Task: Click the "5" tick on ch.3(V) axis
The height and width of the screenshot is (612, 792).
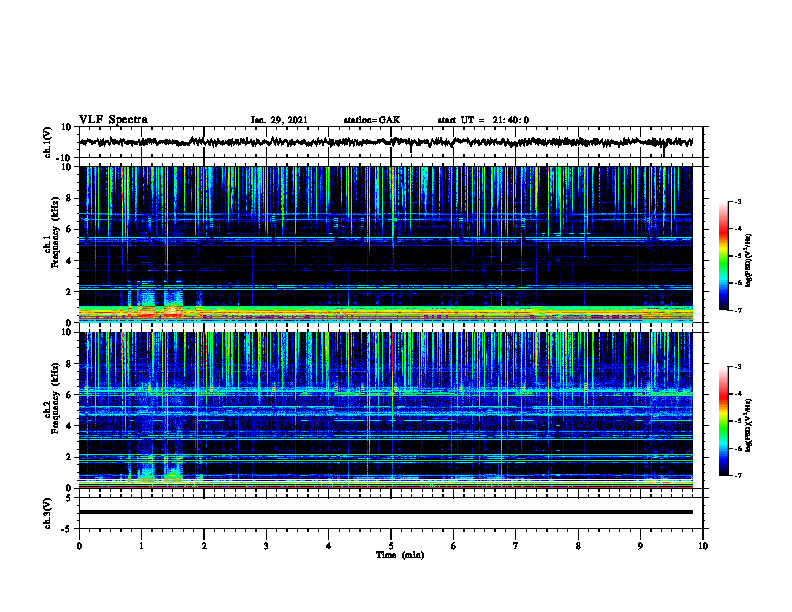Action: point(70,498)
